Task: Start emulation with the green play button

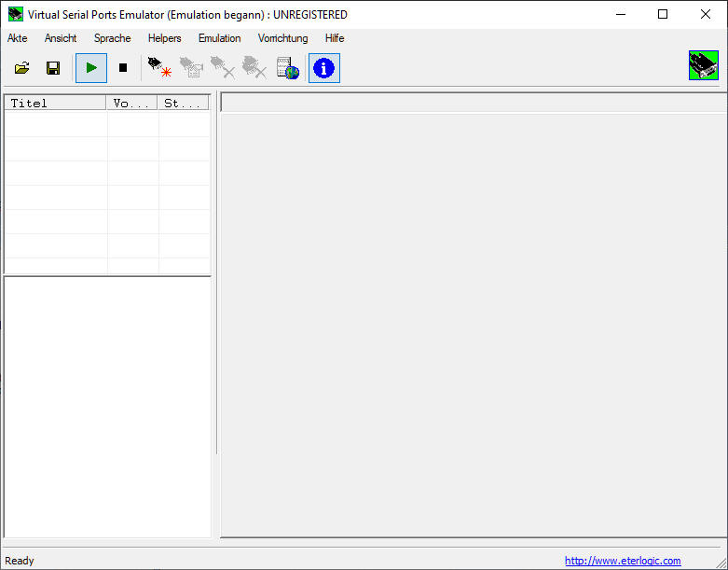Action: 91,68
